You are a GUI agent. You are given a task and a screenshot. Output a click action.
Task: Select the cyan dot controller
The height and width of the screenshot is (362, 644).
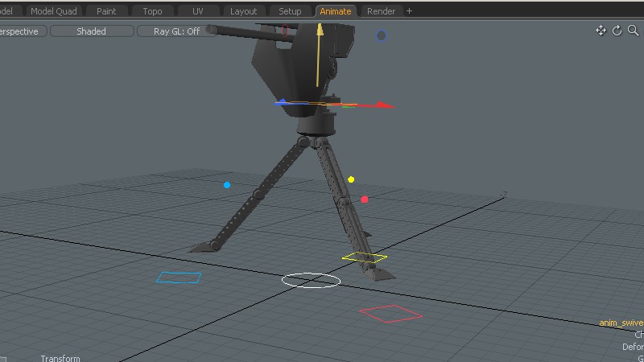[227, 185]
